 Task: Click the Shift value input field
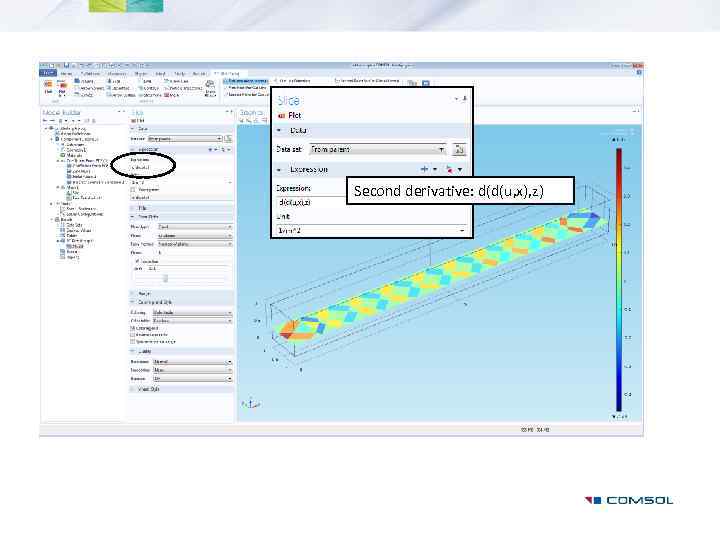click(x=189, y=269)
